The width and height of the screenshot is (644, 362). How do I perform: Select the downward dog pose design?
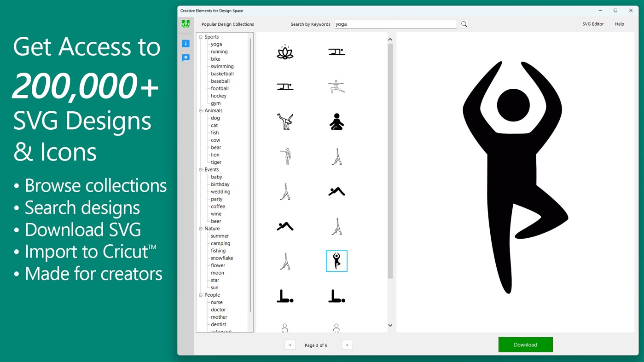[x=337, y=190]
